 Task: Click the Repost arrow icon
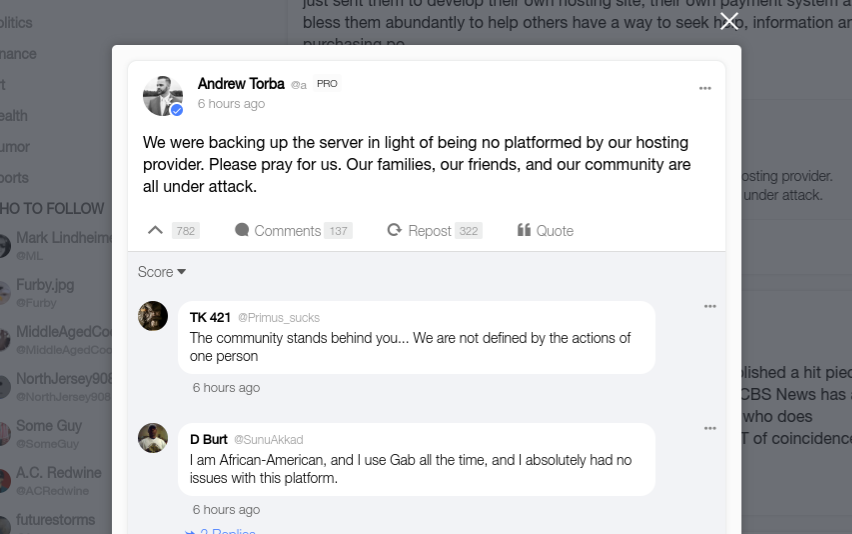(x=395, y=230)
